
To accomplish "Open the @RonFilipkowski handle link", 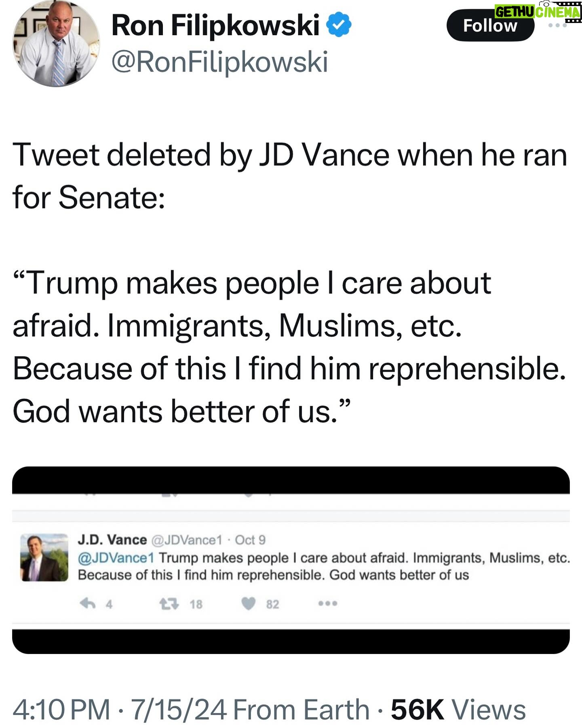I will 219,62.
